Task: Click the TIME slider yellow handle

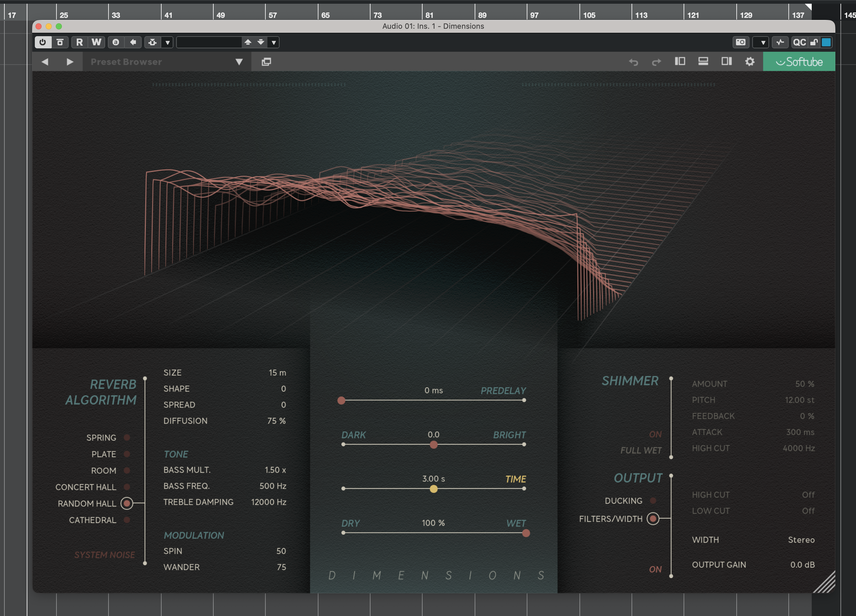Action: tap(434, 489)
